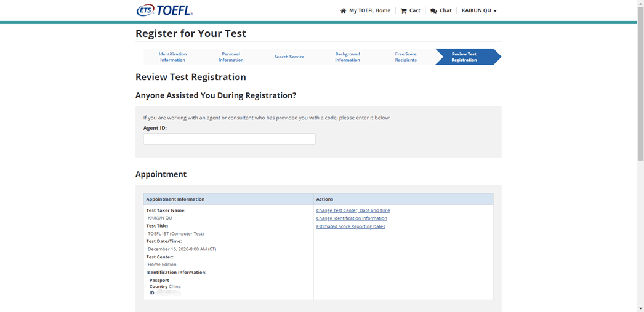Screen dimensions: 644x312
Task: Open the Cart link text
Action: [x=415, y=10]
